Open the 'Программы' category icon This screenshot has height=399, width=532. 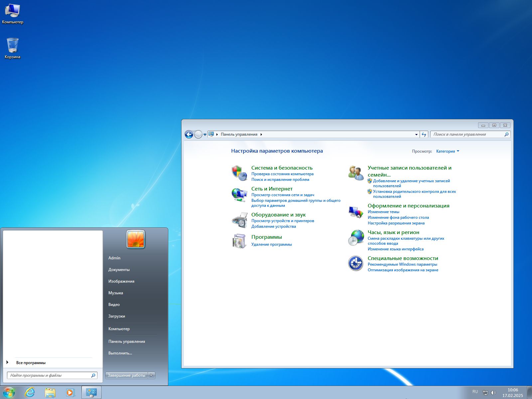pyautogui.click(x=238, y=241)
